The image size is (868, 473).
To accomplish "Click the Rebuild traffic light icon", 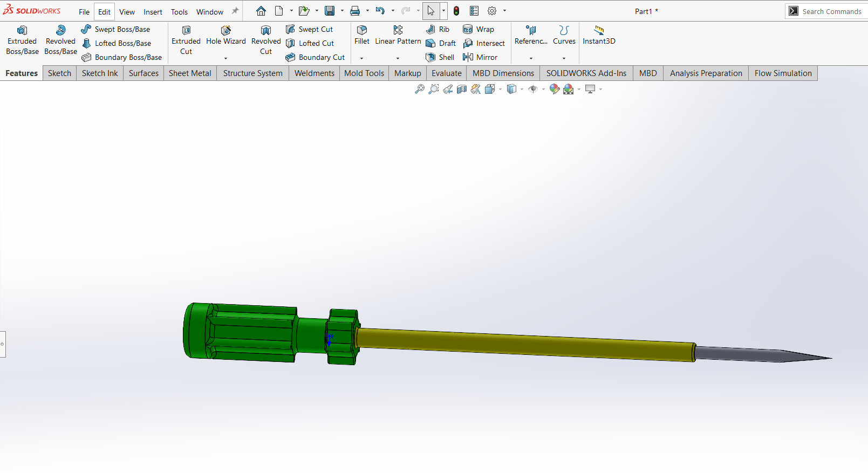I will tap(456, 11).
